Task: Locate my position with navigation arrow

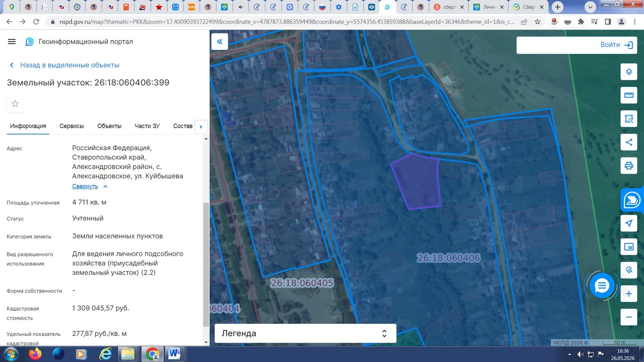Action: tap(629, 223)
